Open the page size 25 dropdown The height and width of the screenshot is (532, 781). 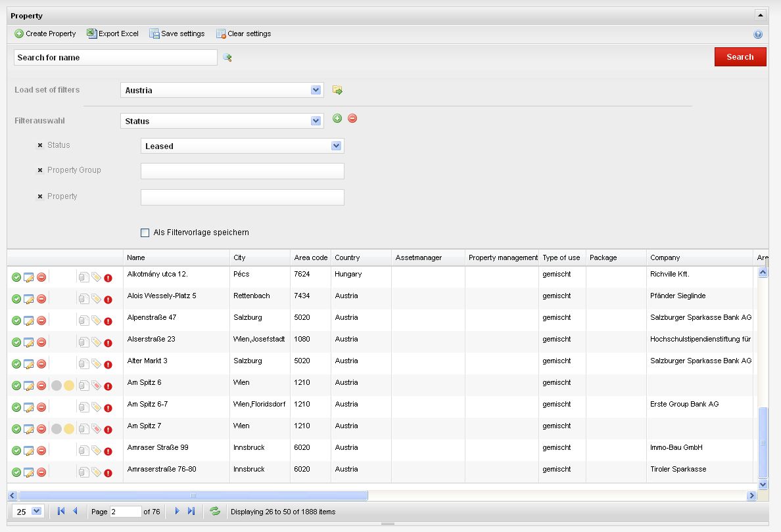[x=35, y=511]
